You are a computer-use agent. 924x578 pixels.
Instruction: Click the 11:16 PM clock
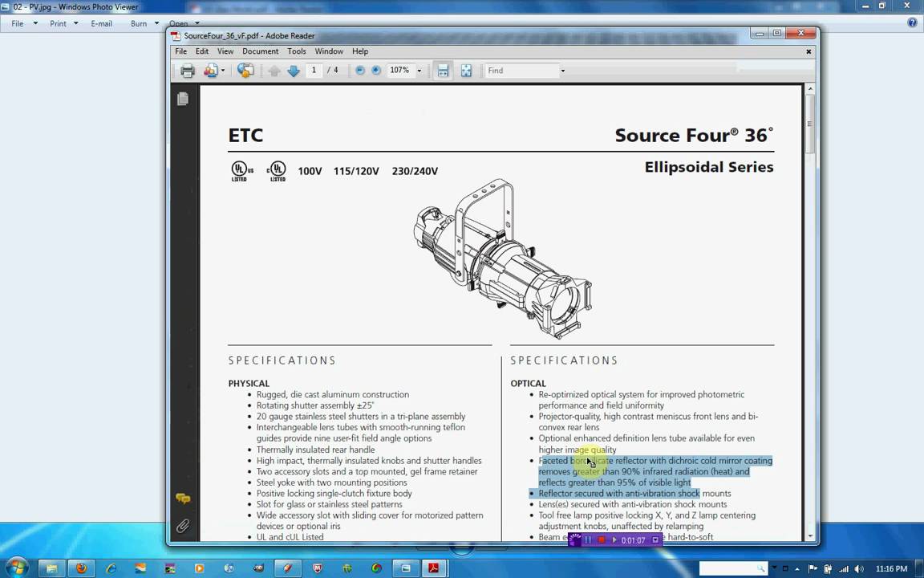pos(891,568)
